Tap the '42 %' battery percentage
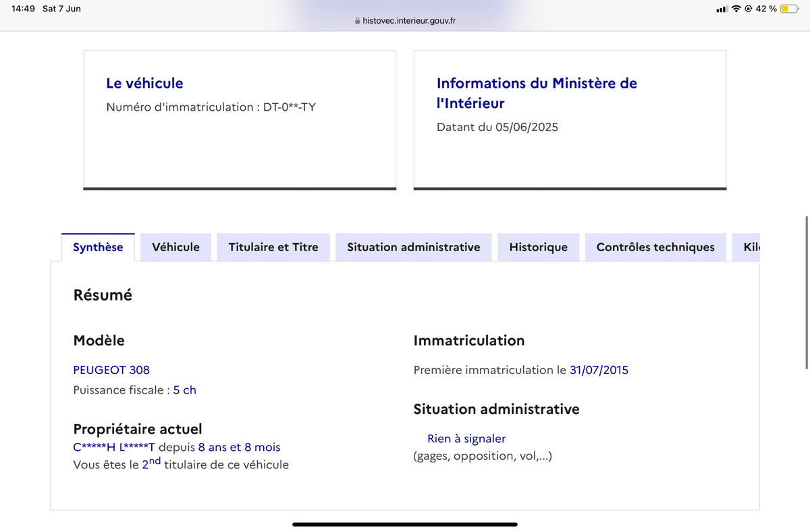The height and width of the screenshot is (532, 810). [766, 9]
